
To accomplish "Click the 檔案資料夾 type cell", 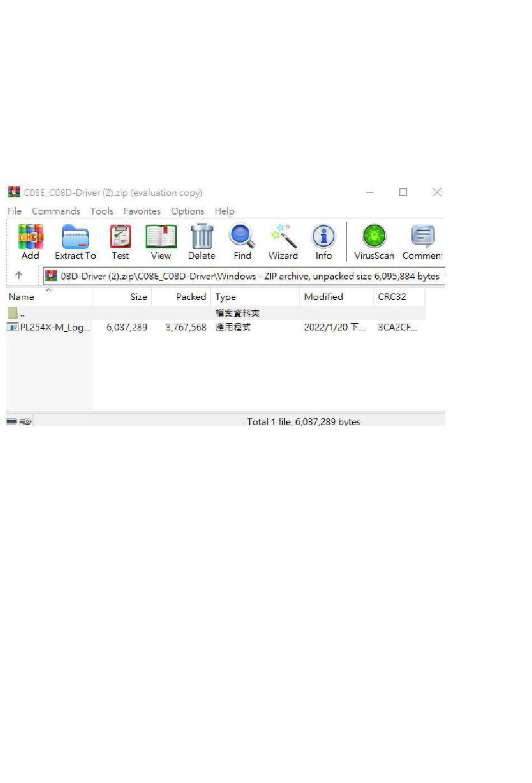I will click(x=237, y=313).
